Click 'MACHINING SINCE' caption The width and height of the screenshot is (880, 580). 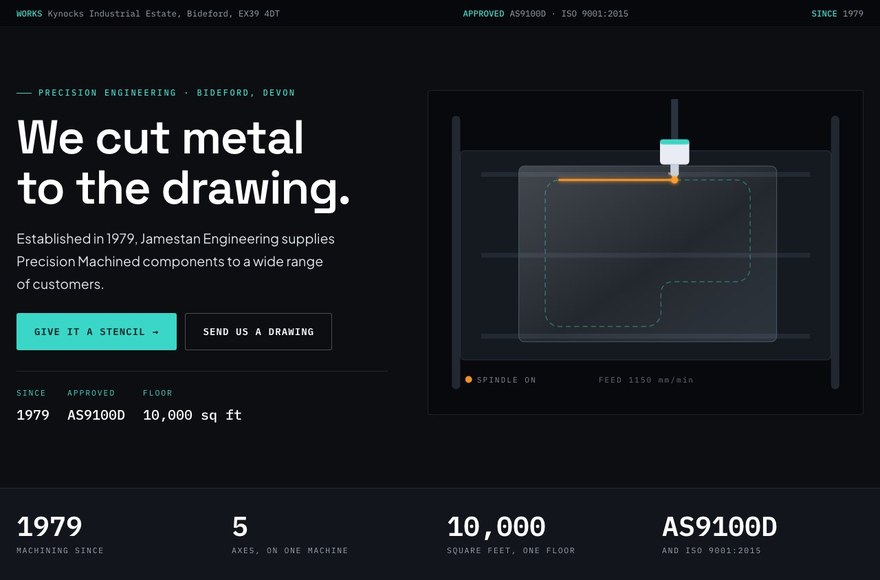point(60,551)
